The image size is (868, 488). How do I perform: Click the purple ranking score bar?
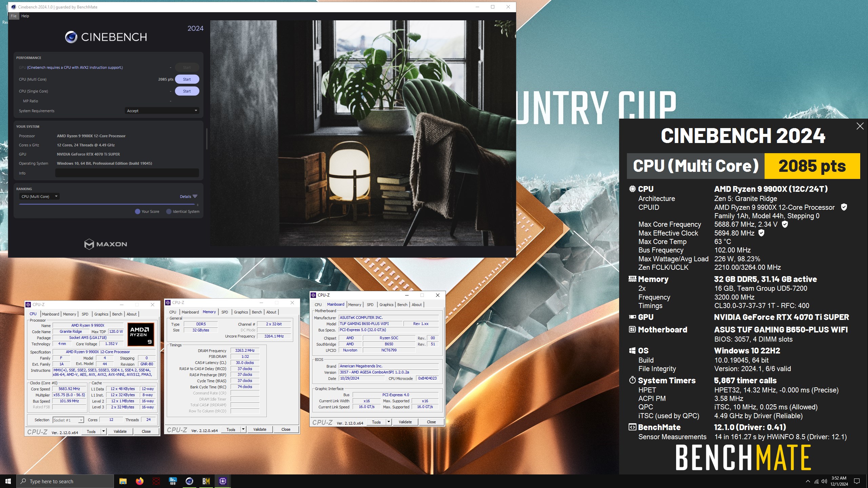click(107, 204)
